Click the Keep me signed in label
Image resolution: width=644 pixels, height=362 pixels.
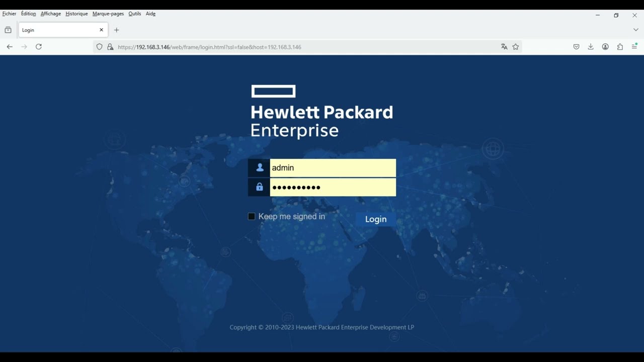coord(292,216)
